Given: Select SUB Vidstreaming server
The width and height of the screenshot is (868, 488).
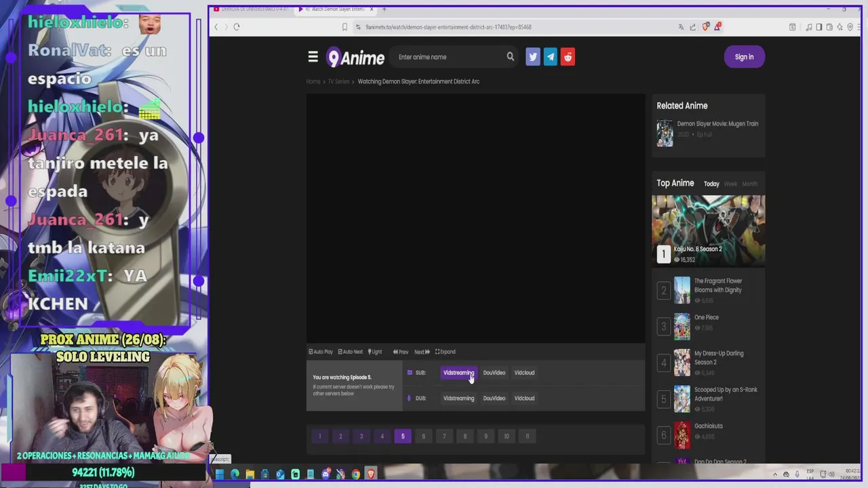Looking at the screenshot, I should point(458,373).
